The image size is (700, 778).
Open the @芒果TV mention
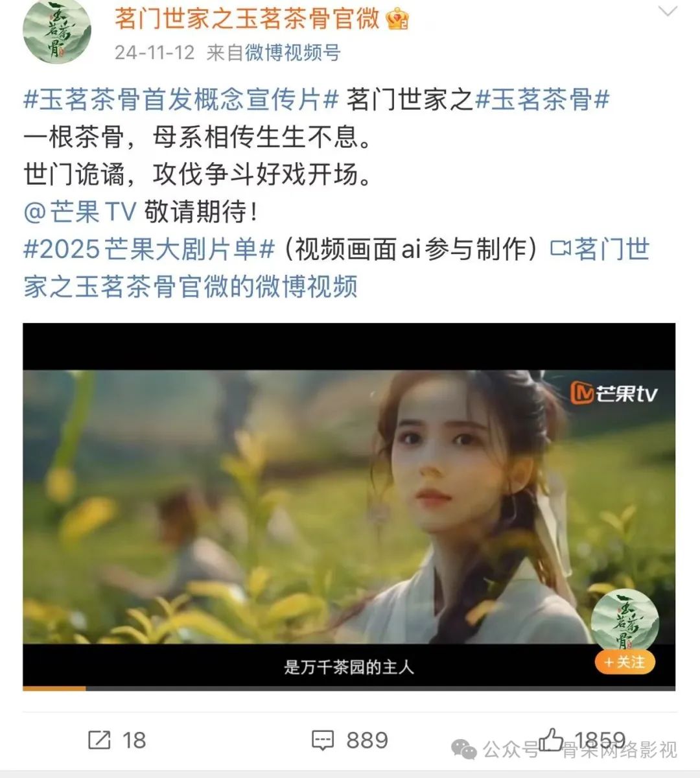tap(80, 211)
